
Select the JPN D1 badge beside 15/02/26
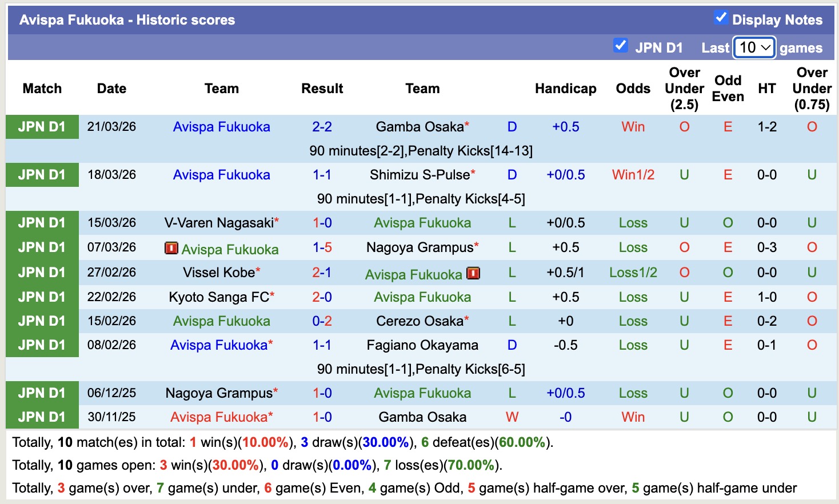pos(42,321)
